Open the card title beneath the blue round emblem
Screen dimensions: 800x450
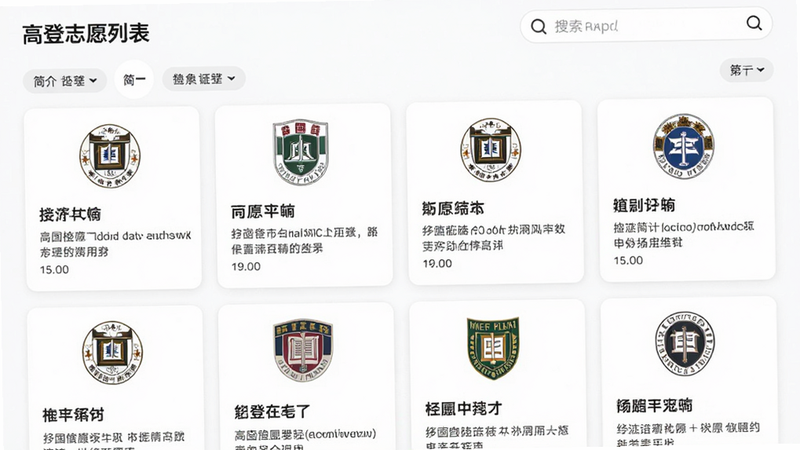click(x=644, y=205)
